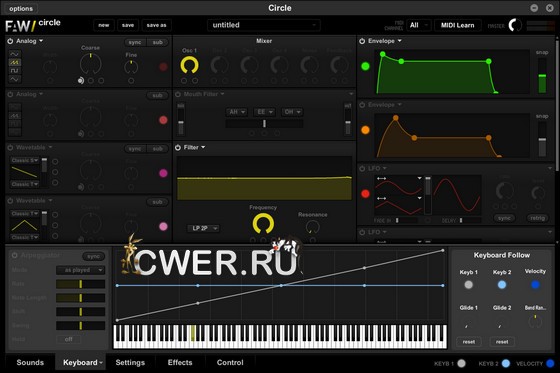Click the Master volume knob
The height and width of the screenshot is (373, 560).
click(x=515, y=25)
